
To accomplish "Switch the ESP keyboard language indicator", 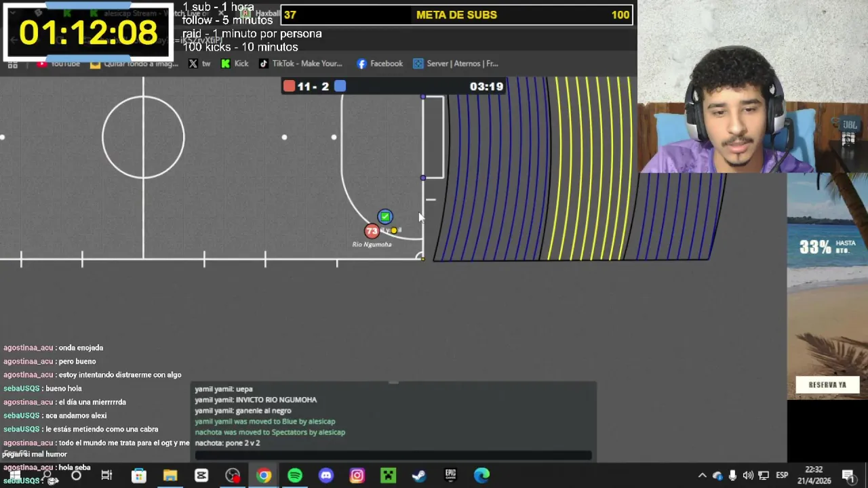I will tap(782, 476).
